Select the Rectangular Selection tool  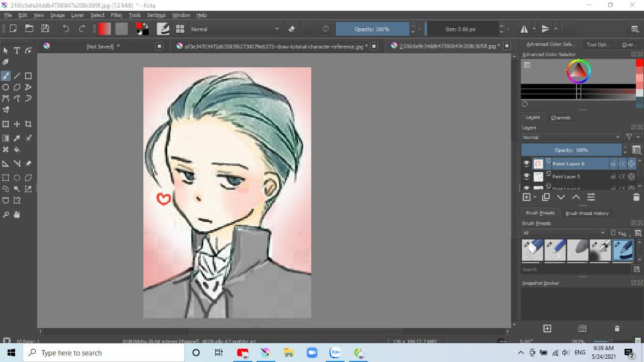(x=6, y=178)
